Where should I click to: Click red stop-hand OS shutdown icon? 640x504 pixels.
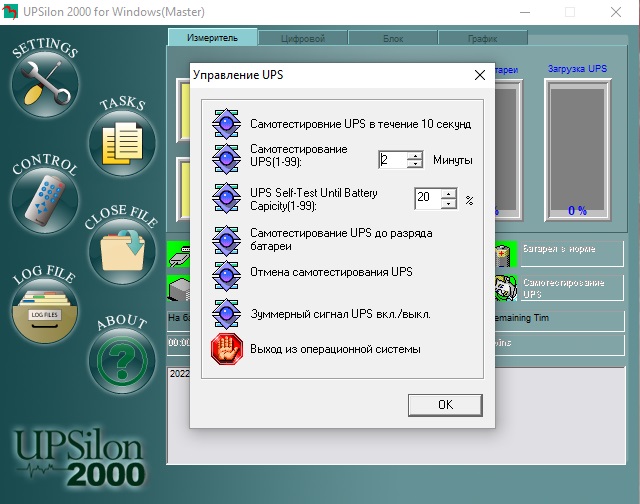coord(227,349)
